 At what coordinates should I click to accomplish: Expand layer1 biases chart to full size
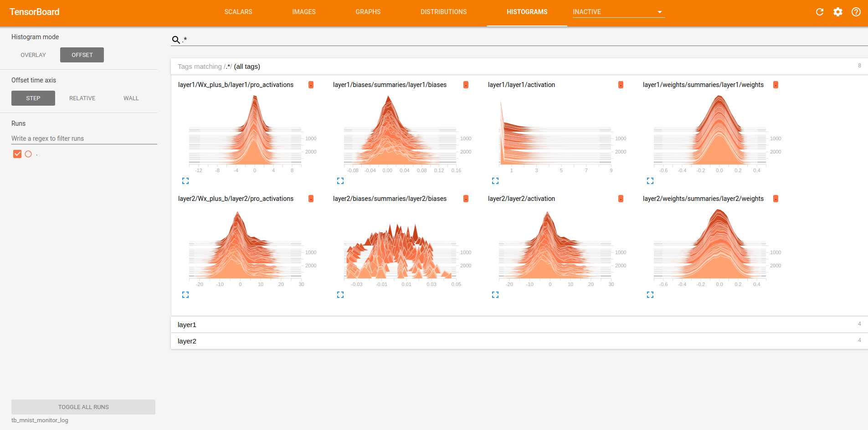[x=340, y=181]
